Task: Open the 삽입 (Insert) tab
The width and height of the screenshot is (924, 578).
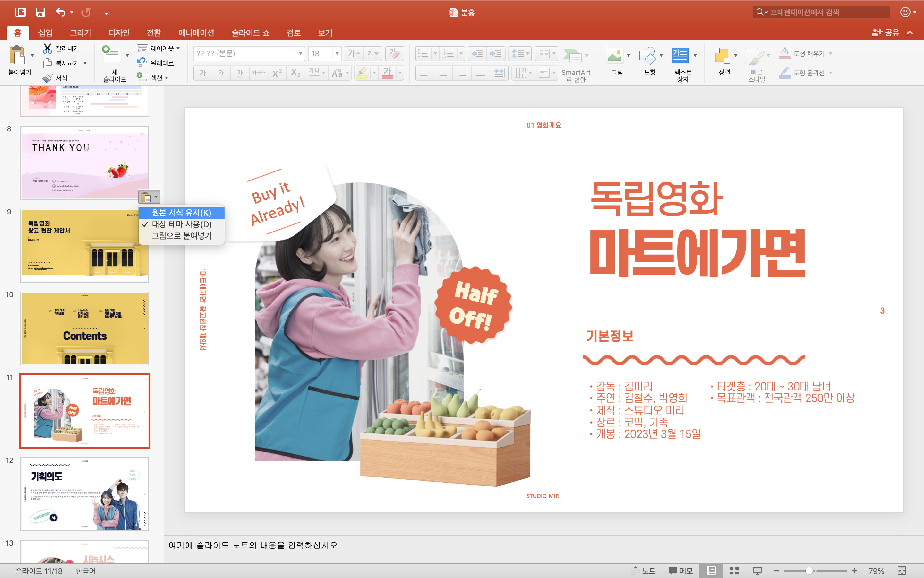Action: pos(46,33)
